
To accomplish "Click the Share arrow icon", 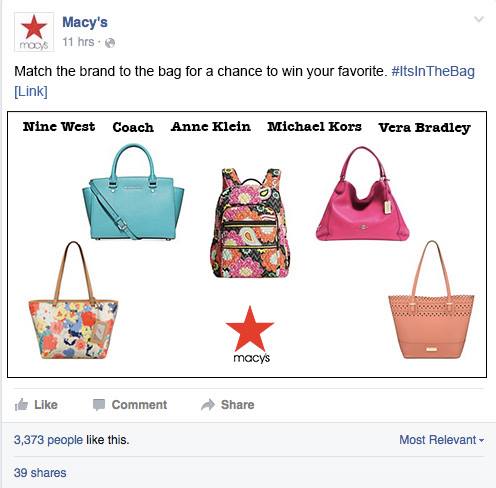I will (x=208, y=405).
